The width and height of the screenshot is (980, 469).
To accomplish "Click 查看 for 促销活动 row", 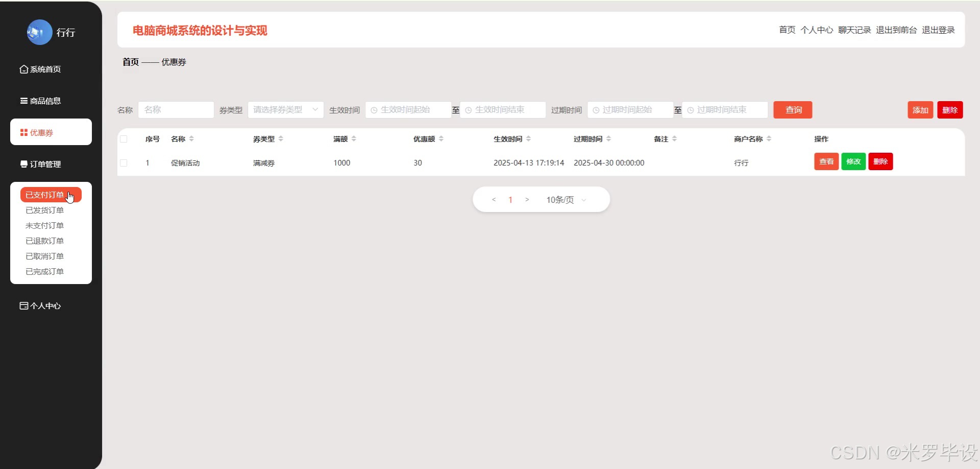I will 826,161.
